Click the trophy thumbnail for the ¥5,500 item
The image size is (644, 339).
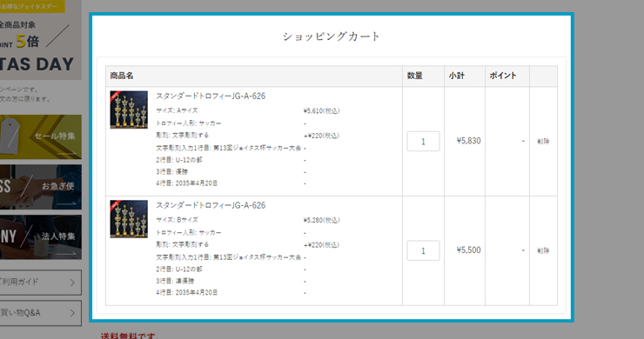click(x=129, y=219)
